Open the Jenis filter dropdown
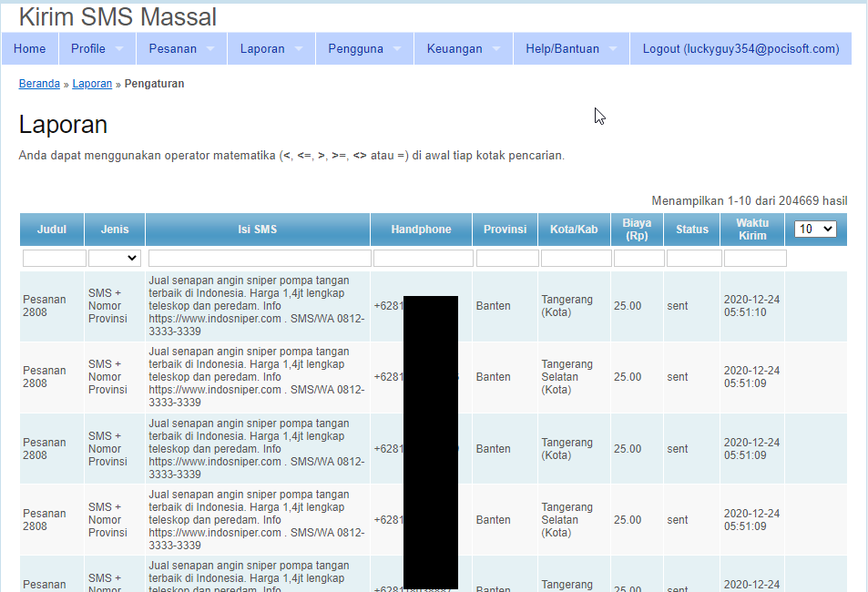This screenshot has height=592, width=868. click(x=115, y=258)
